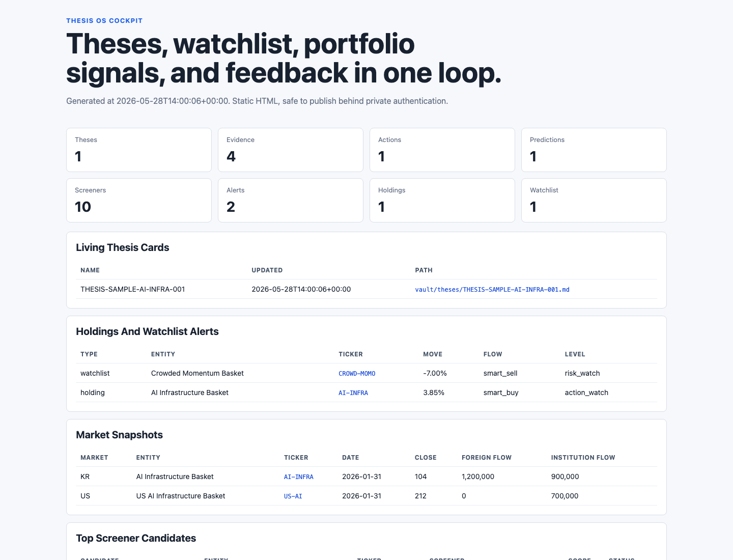Click the 3.85% move value
Viewport: 733px width, 560px height.
coord(434,393)
